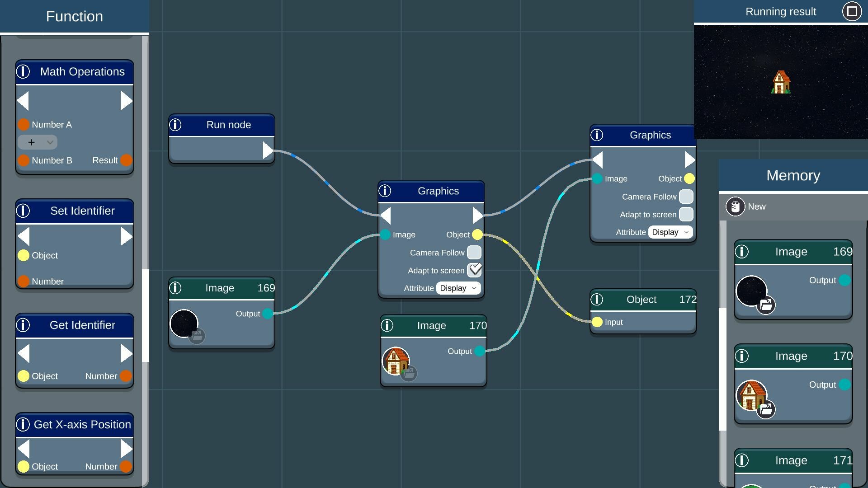Click the info icon on Math Operations node
Screen dimensions: 868x488
click(23, 71)
